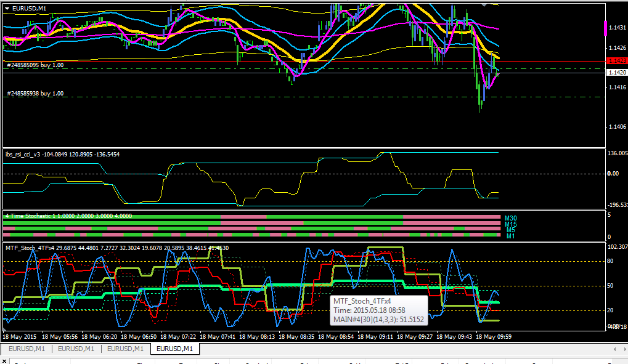
Task: Click the red 1.1423 price label
Action: click(x=617, y=61)
